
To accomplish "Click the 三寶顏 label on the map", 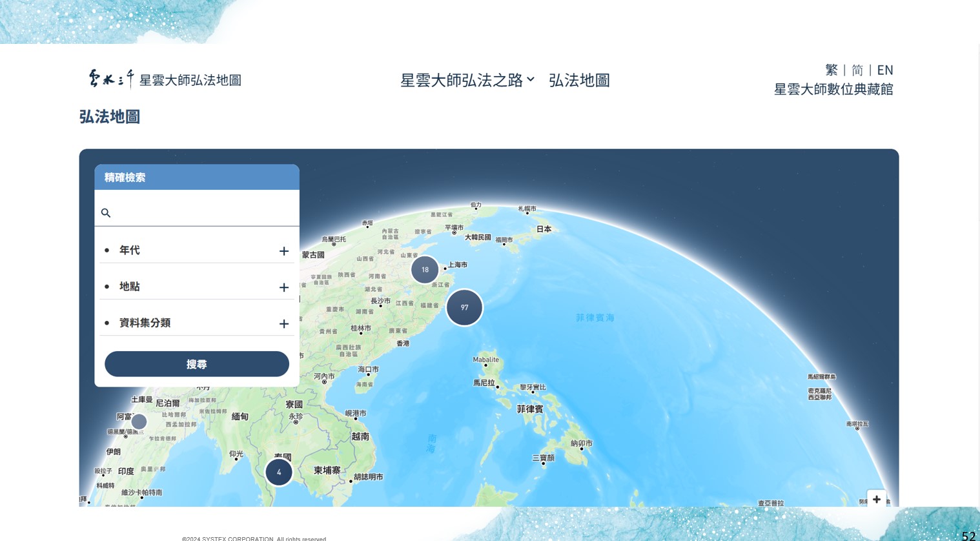I will (x=544, y=458).
